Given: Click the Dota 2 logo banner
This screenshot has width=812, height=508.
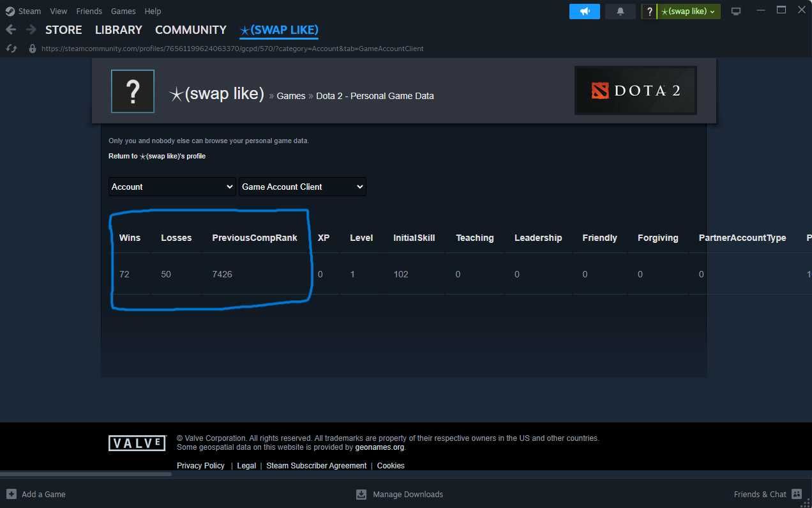Looking at the screenshot, I should pyautogui.click(x=636, y=91).
